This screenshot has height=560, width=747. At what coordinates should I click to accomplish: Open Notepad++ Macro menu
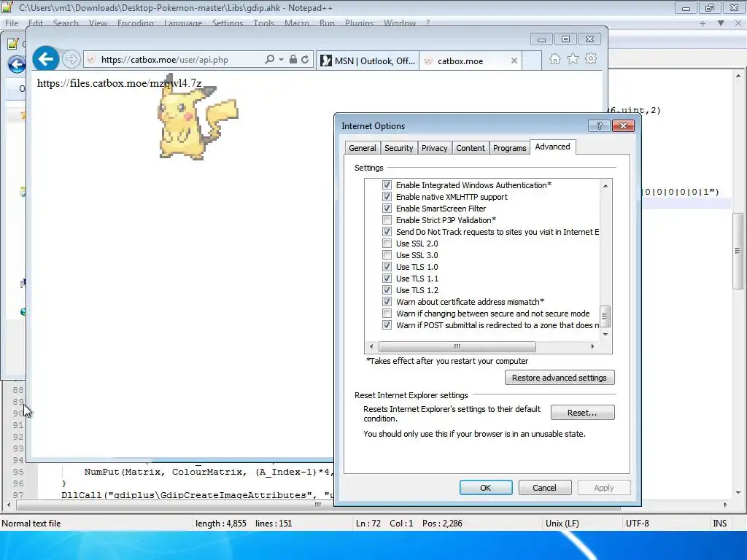click(x=297, y=23)
